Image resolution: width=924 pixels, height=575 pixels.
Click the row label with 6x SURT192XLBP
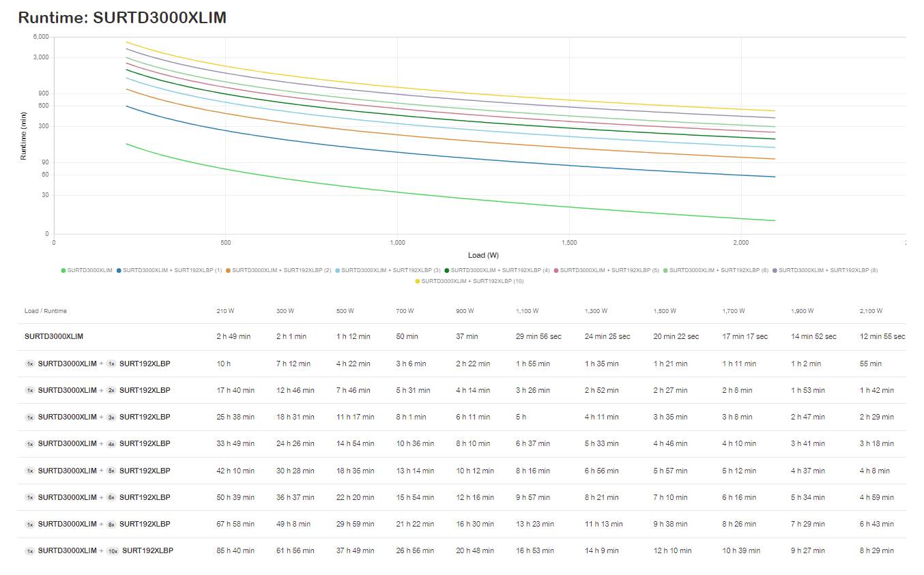[98, 497]
